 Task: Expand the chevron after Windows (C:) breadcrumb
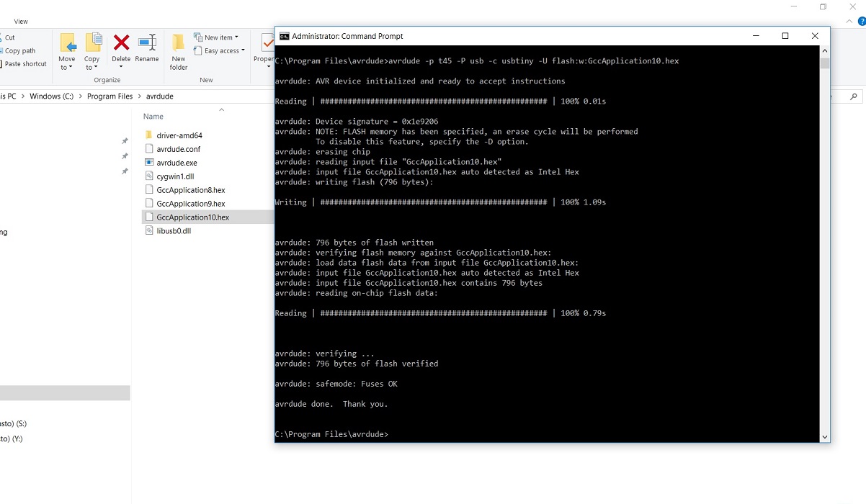(x=80, y=96)
